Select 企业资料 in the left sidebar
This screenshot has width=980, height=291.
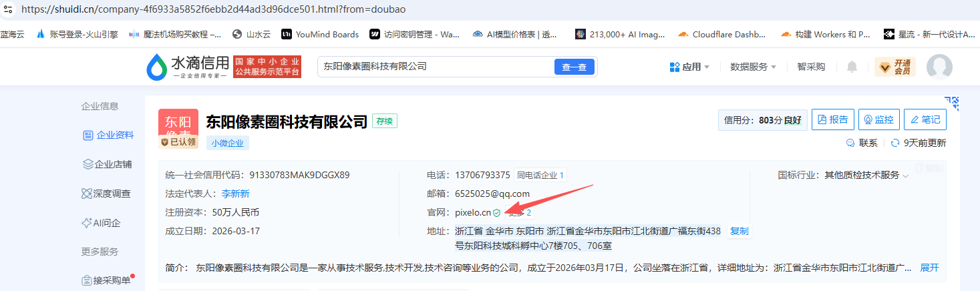108,135
